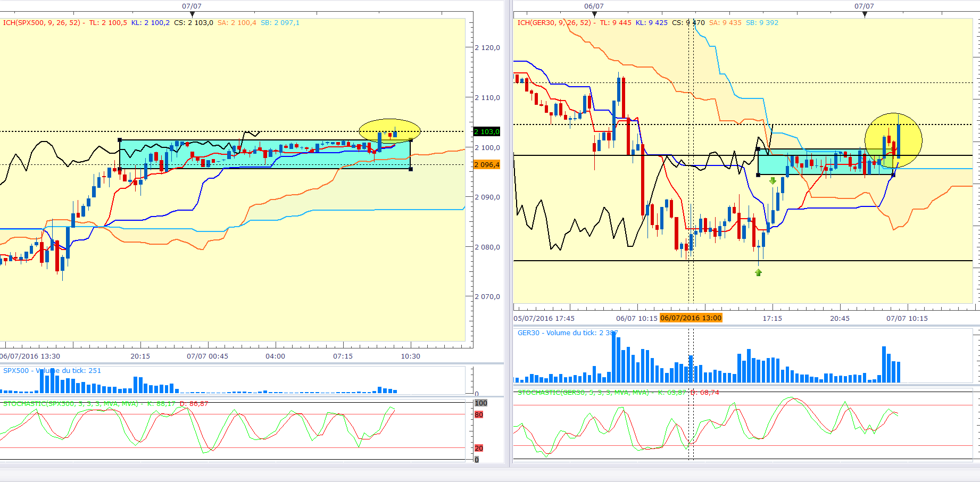Click the green up arrow below GER30 candles
Image resolution: width=980 pixels, height=482 pixels.
point(758,272)
